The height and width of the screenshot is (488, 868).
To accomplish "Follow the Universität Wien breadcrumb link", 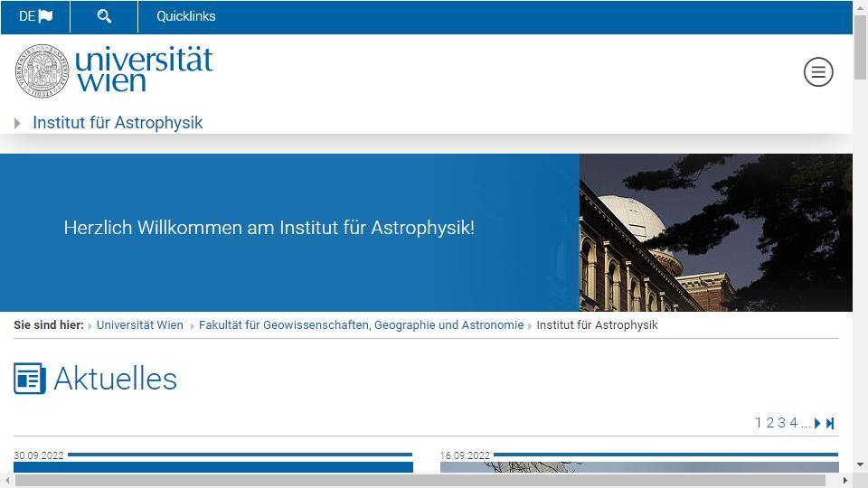I will (x=139, y=325).
